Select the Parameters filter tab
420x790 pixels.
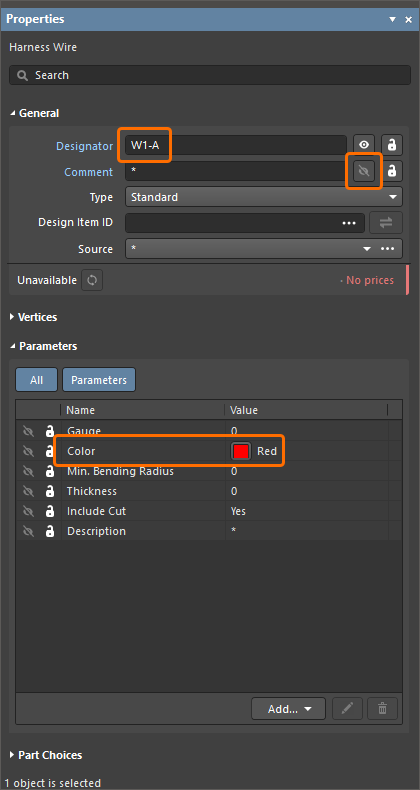pyautogui.click(x=99, y=380)
